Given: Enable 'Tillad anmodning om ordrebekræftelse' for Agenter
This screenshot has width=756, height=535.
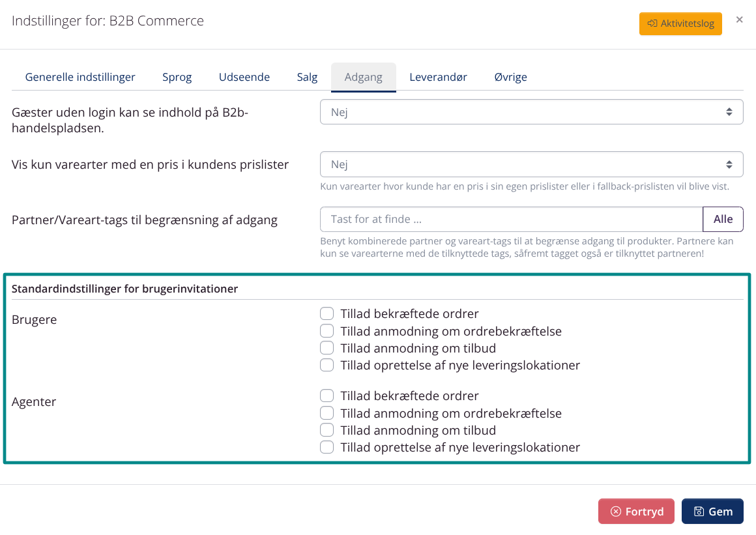Looking at the screenshot, I should [x=327, y=412].
